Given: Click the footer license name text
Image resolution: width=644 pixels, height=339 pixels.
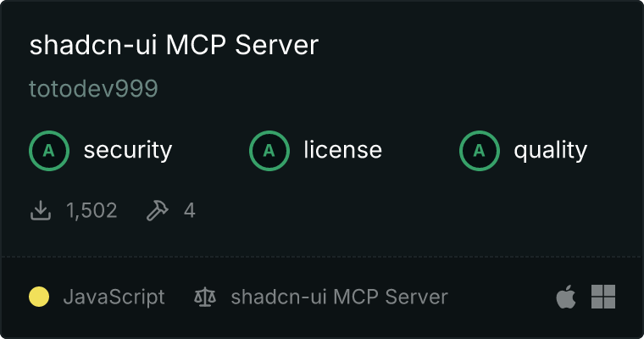Looking at the screenshot, I should (x=339, y=297).
